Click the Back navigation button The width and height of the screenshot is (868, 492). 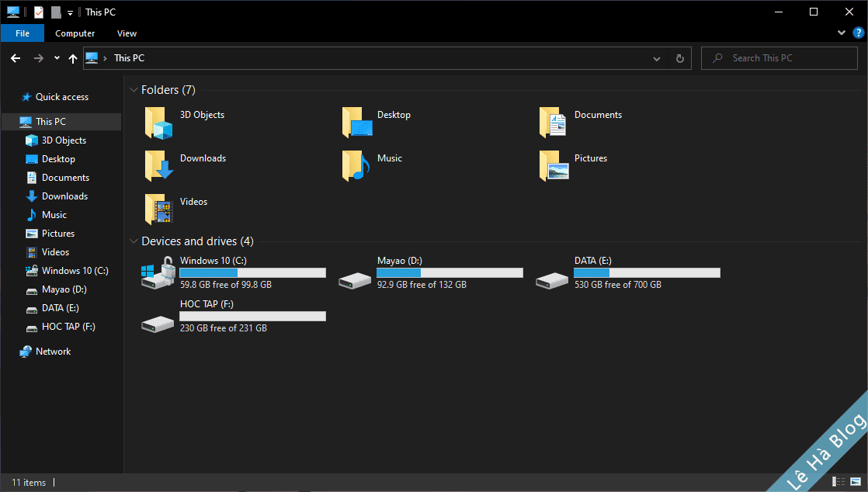coord(15,57)
